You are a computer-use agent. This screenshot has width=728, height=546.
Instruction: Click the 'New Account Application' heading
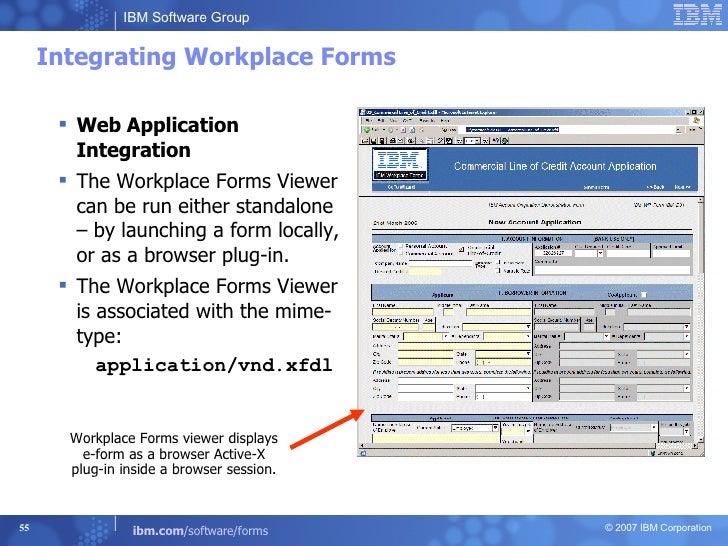tap(534, 222)
